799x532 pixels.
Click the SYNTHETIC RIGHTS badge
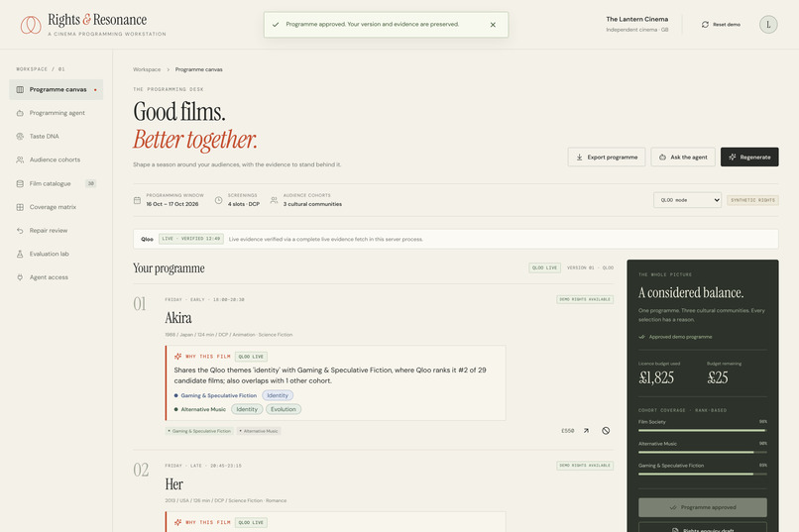coord(752,200)
